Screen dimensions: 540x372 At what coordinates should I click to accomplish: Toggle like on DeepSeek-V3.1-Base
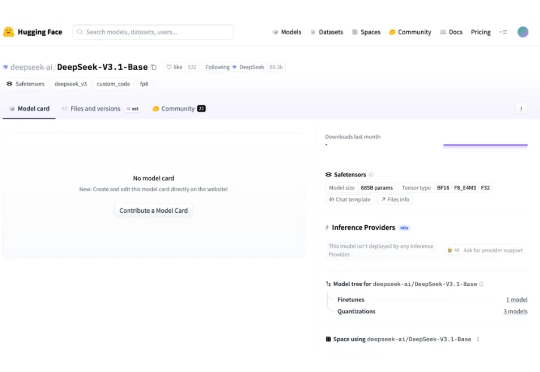pos(174,67)
